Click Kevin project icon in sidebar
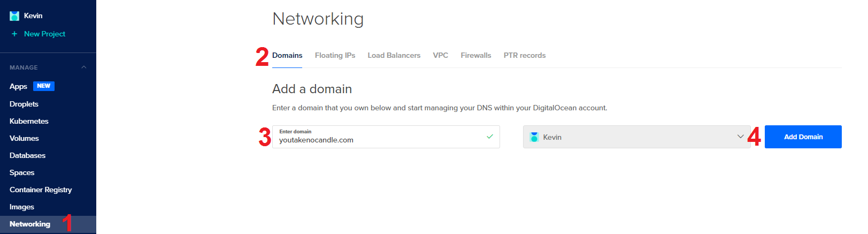 click(14, 16)
